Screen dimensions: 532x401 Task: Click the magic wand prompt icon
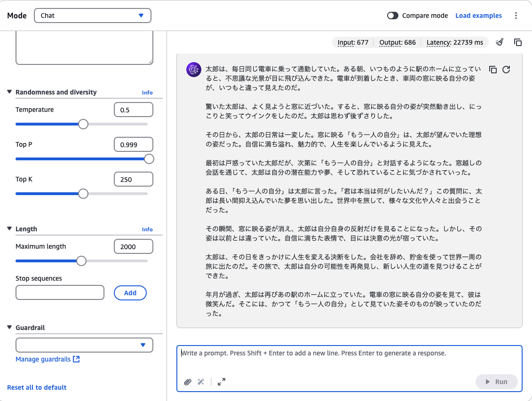[x=201, y=382]
